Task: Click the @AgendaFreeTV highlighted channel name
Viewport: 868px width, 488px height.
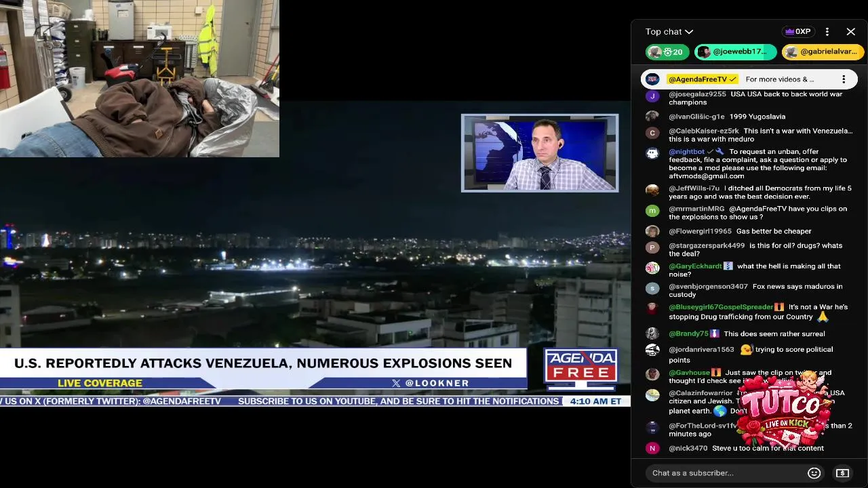Action: tap(703, 79)
